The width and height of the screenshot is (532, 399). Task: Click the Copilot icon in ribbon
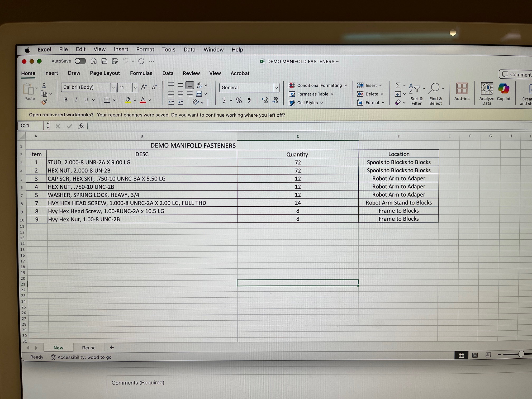coord(503,89)
